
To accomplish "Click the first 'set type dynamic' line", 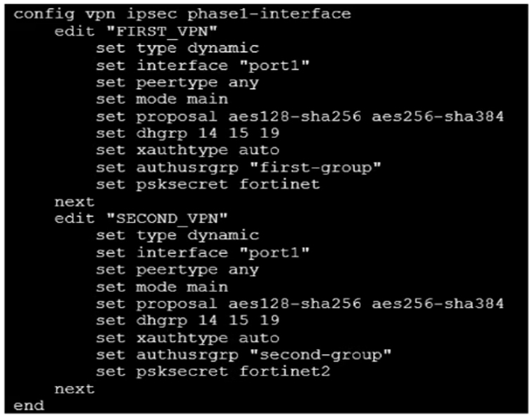I will pyautogui.click(x=177, y=49).
